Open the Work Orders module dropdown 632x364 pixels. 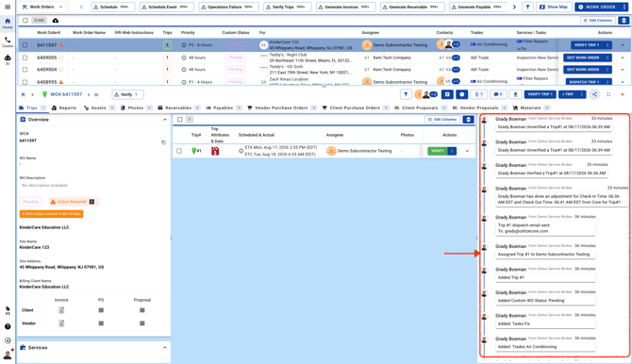(x=43, y=7)
